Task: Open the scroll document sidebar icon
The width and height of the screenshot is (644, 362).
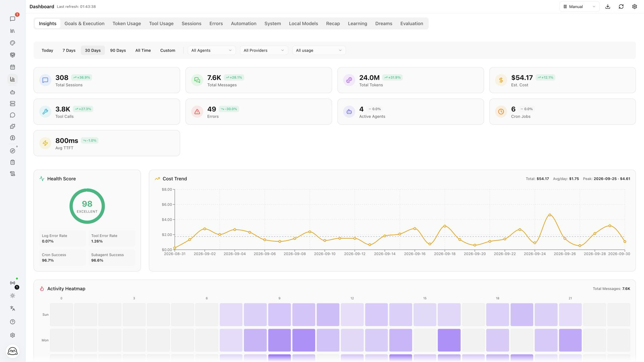Action: point(13,174)
